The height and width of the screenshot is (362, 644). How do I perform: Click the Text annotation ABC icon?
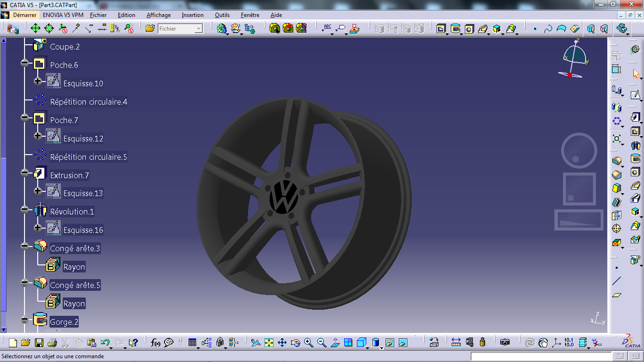pos(326,28)
